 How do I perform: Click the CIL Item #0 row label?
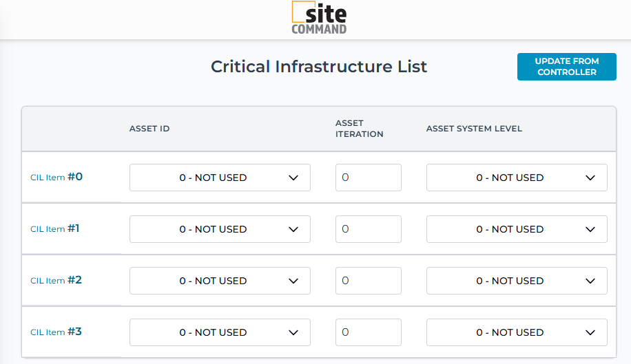[56, 177]
